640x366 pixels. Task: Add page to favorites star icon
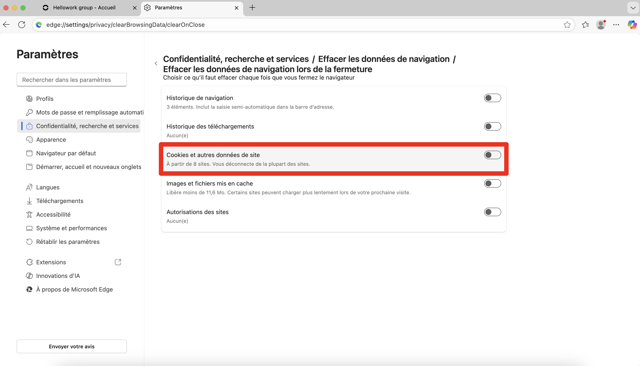(567, 25)
